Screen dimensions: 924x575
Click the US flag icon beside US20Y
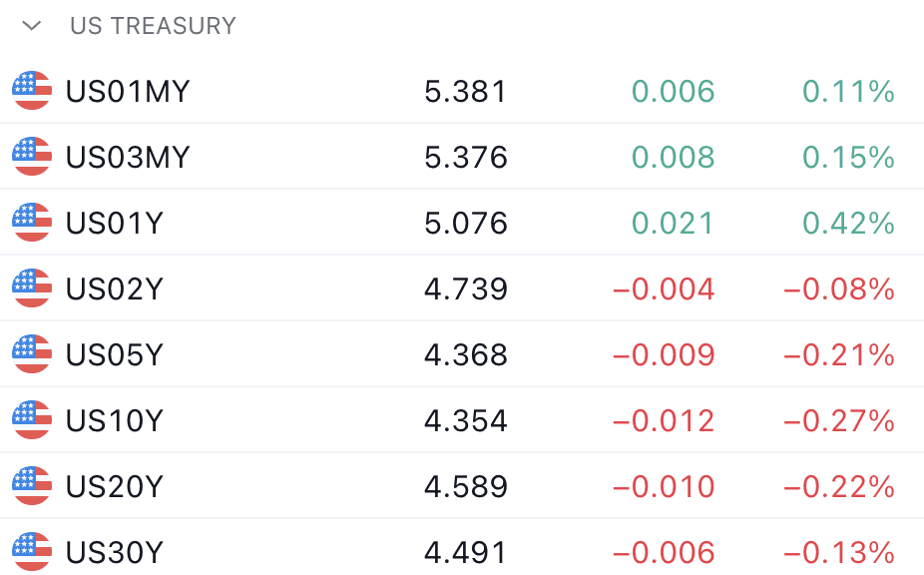(32, 486)
